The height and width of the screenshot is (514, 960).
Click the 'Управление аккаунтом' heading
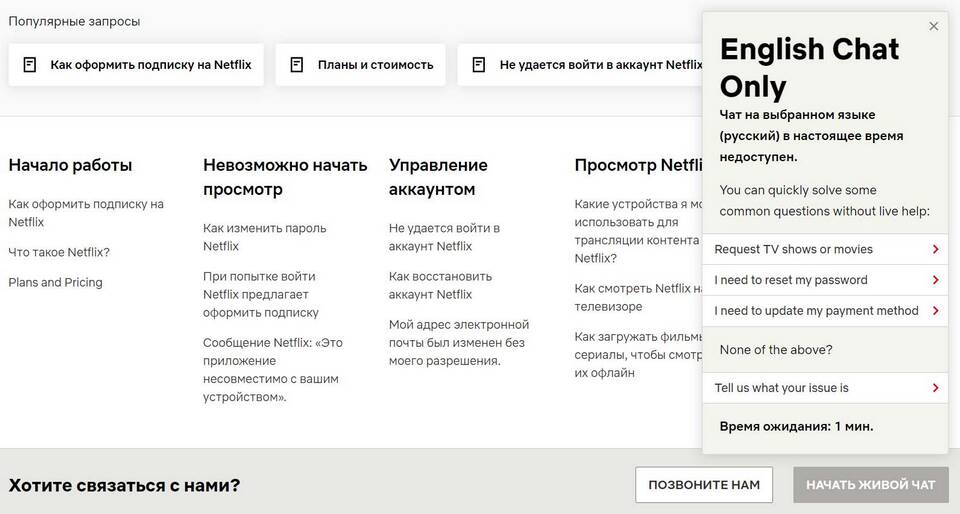pyautogui.click(x=438, y=177)
